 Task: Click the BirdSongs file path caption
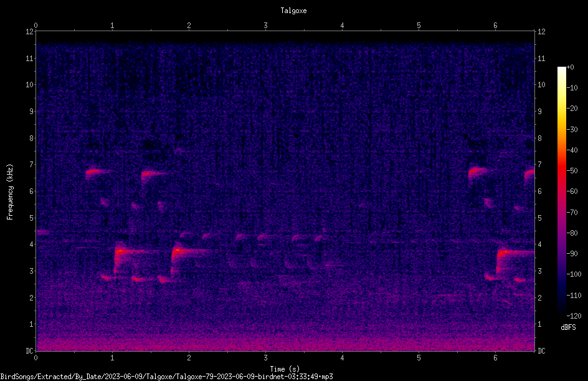point(166,377)
